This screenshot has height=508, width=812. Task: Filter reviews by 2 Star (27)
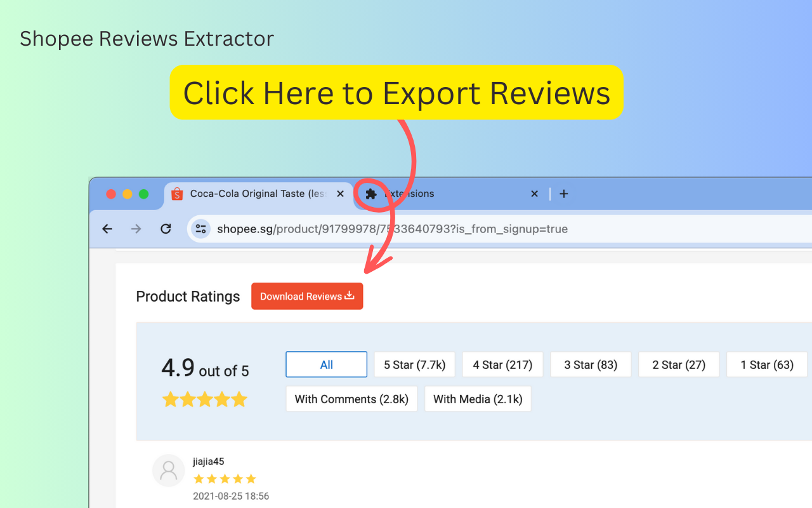(679, 364)
